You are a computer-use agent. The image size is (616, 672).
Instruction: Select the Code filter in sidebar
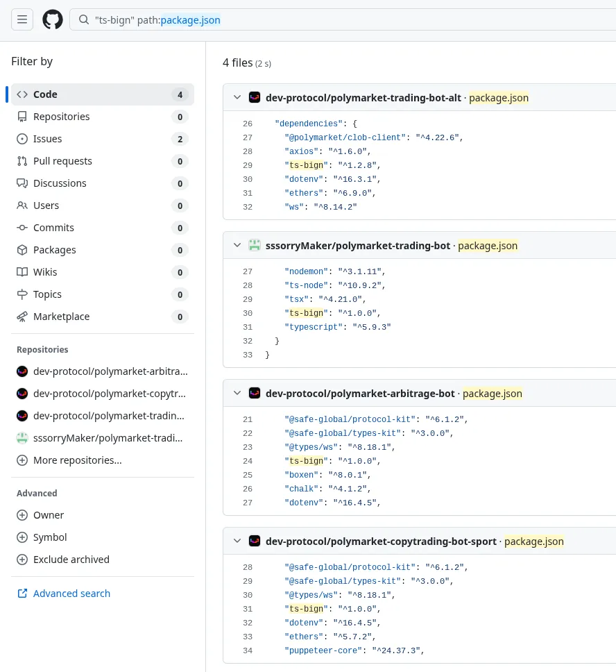[x=46, y=94]
